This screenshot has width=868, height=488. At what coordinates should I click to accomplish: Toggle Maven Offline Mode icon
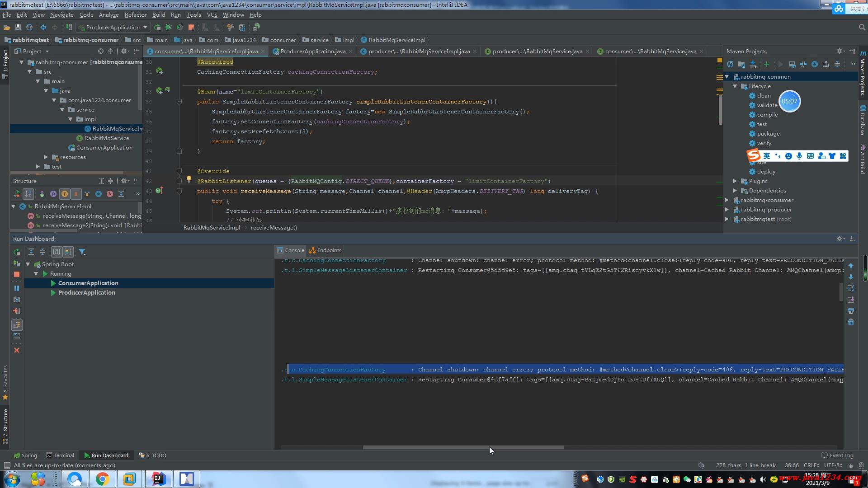point(803,65)
